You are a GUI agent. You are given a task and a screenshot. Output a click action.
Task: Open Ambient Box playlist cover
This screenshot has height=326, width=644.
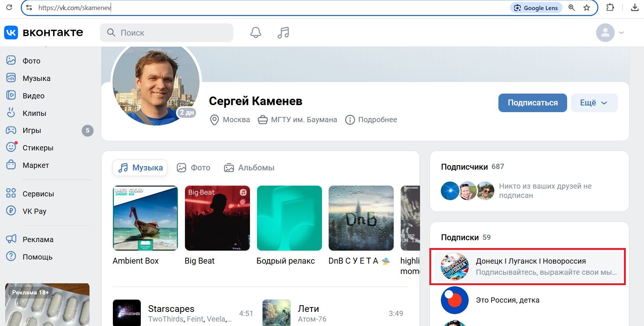(x=145, y=218)
